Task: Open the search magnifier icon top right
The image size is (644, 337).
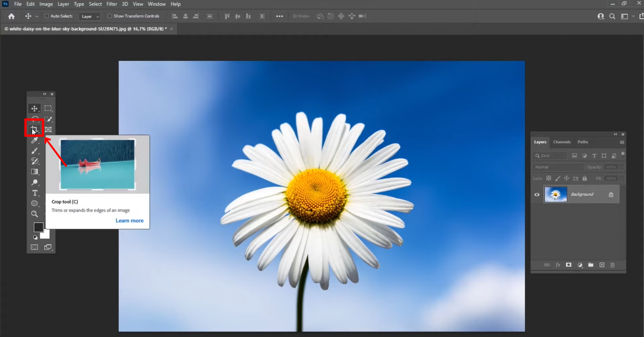Action: pos(612,16)
